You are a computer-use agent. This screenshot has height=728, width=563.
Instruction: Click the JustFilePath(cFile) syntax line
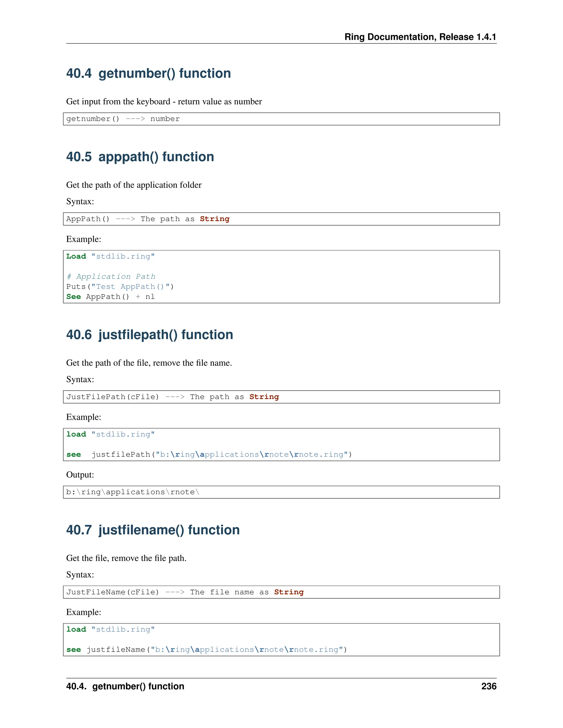[x=172, y=397]
